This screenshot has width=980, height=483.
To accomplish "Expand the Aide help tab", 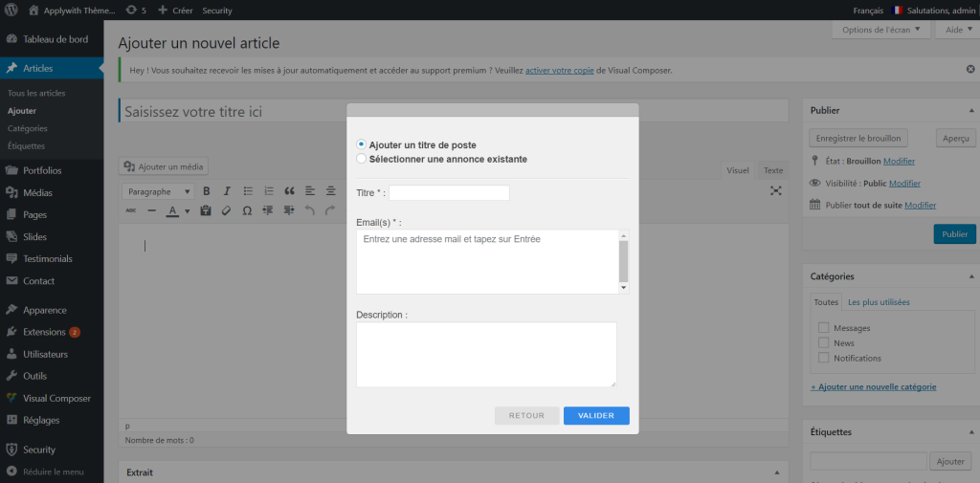I will pyautogui.click(x=958, y=30).
